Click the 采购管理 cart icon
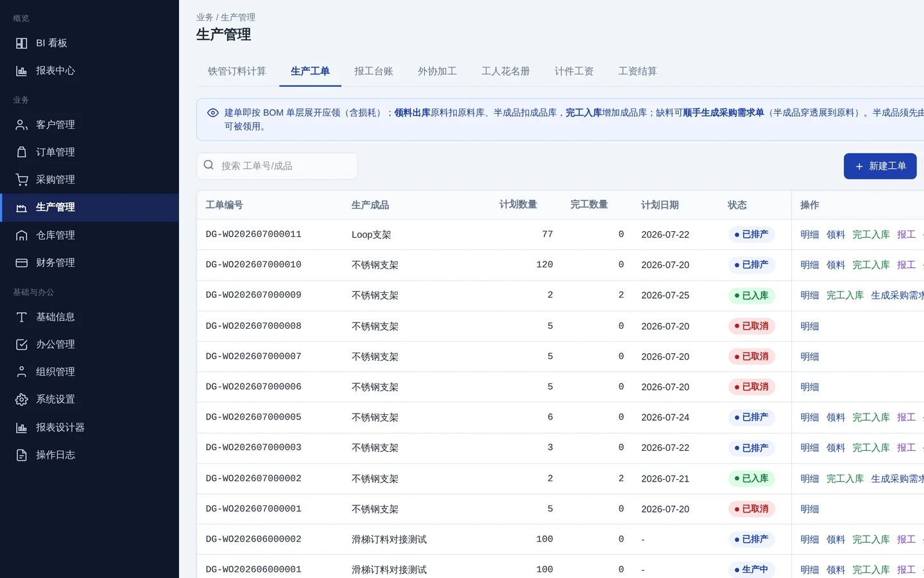 pos(21,180)
